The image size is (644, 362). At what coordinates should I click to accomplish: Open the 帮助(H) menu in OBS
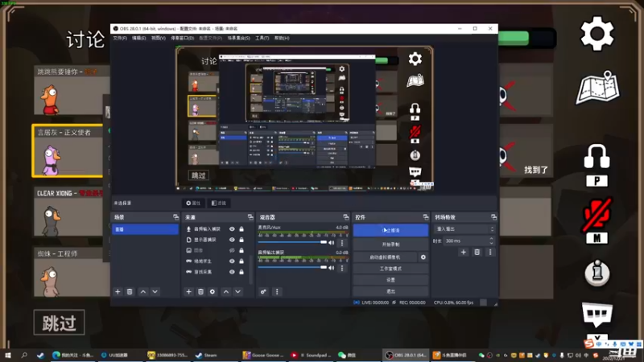(282, 38)
